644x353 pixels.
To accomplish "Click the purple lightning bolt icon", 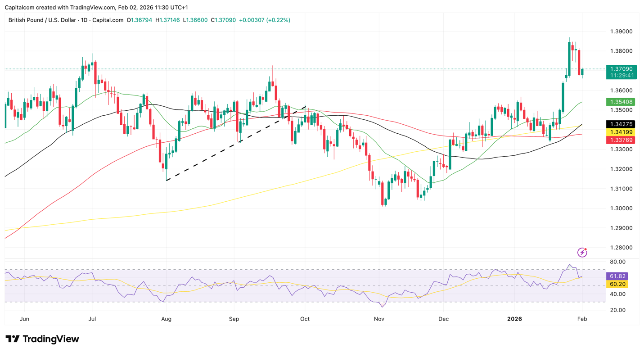I will [582, 252].
